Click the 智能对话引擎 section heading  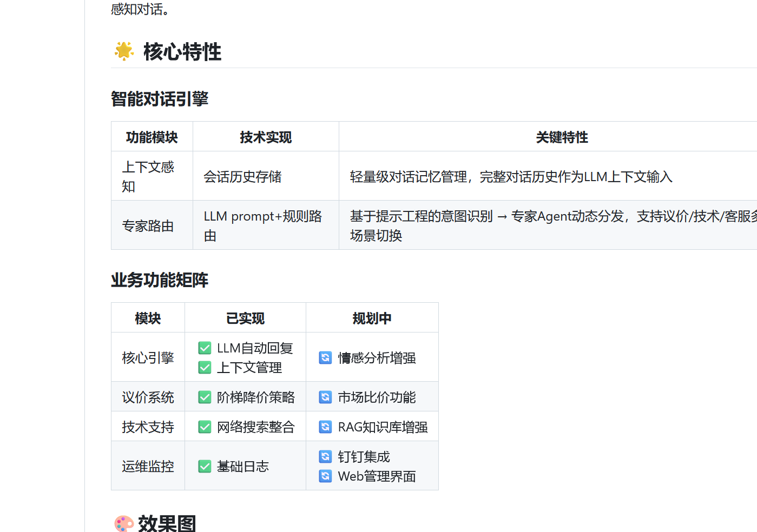click(160, 99)
